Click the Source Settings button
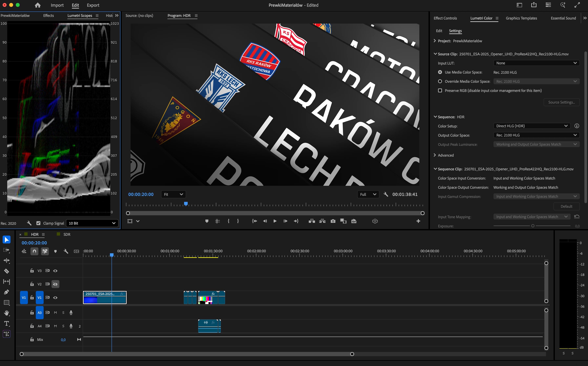The width and height of the screenshot is (588, 366). coord(561,102)
